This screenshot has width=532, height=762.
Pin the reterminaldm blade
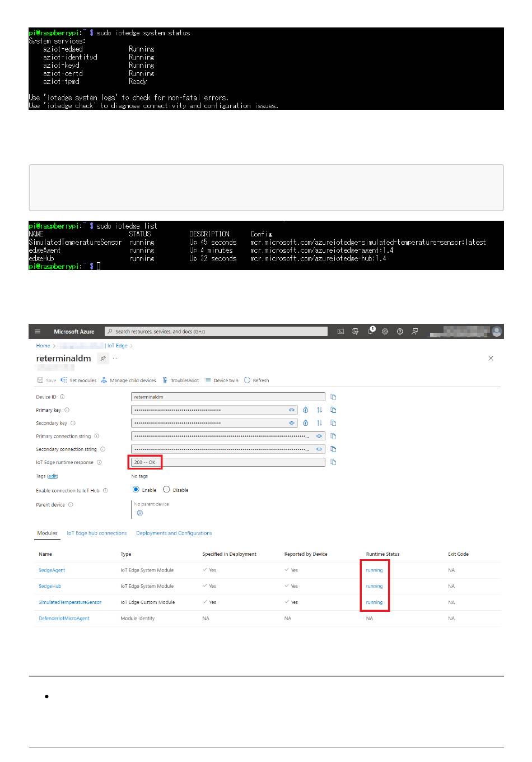[x=103, y=358]
